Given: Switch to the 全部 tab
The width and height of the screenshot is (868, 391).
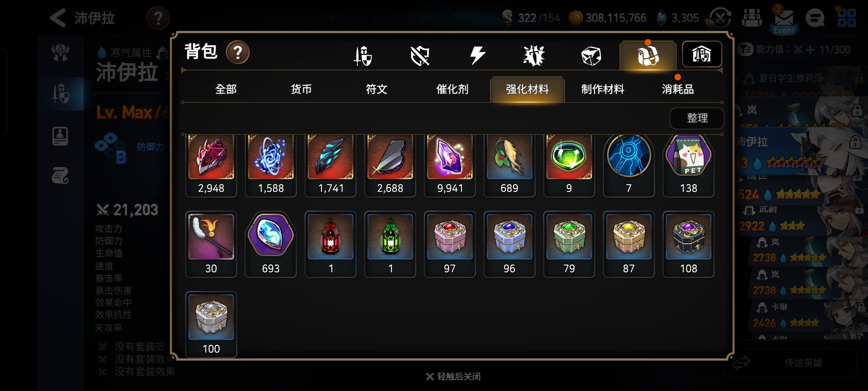Looking at the screenshot, I should tap(226, 89).
